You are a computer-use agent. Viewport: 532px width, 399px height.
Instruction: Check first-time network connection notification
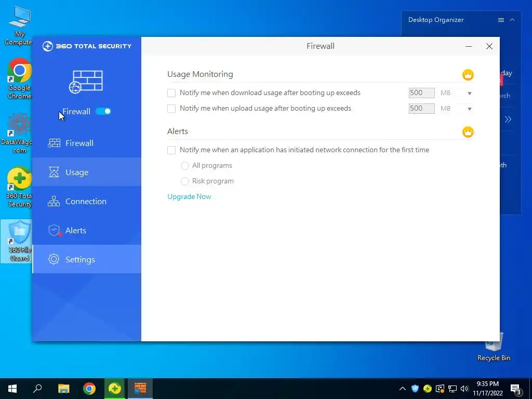pyautogui.click(x=171, y=150)
